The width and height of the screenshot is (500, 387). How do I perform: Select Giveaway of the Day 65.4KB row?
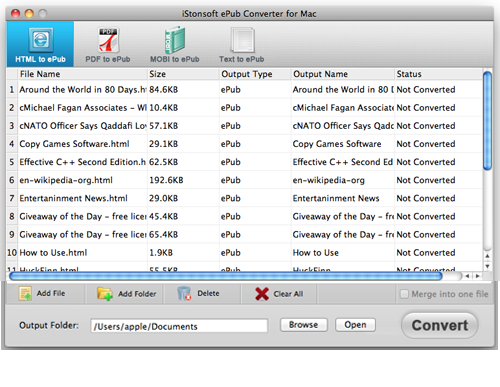pos(245,234)
